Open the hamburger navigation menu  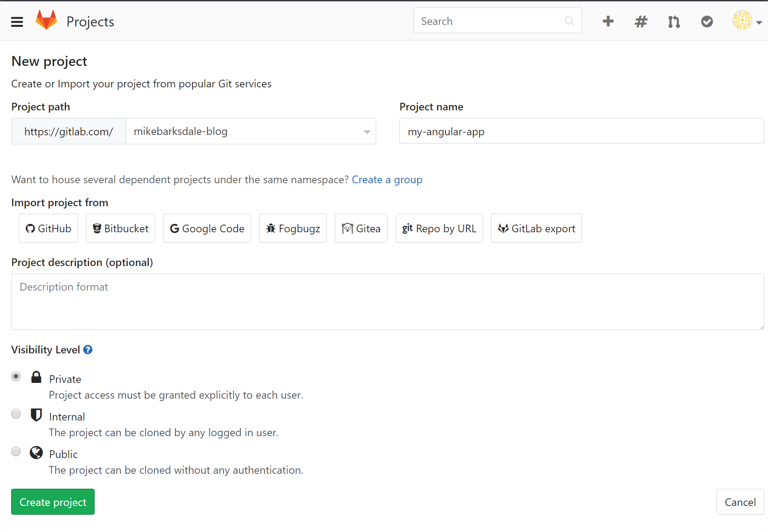pyautogui.click(x=17, y=21)
